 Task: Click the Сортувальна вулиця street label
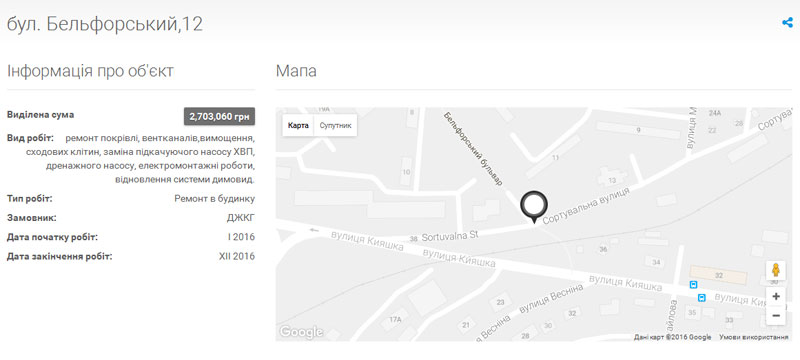point(587,206)
